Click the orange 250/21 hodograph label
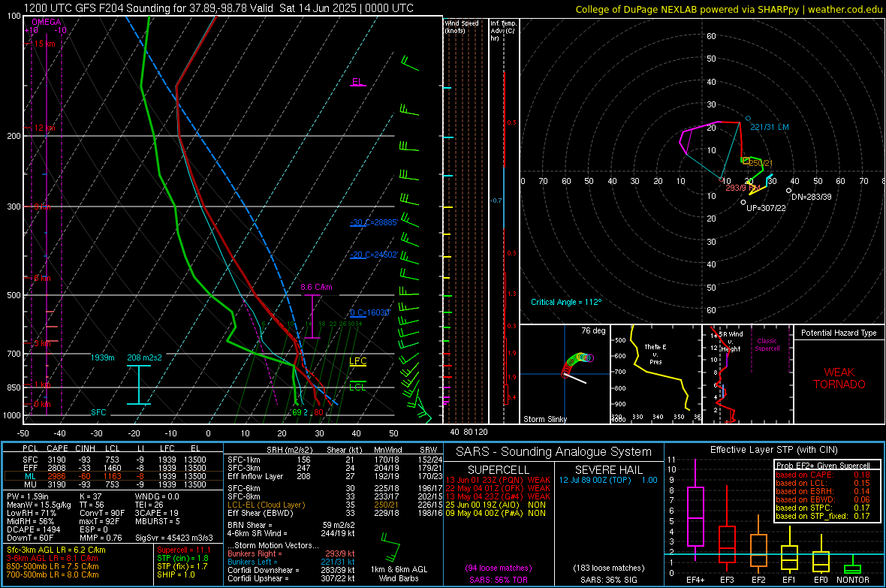The image size is (886, 588). point(760,164)
